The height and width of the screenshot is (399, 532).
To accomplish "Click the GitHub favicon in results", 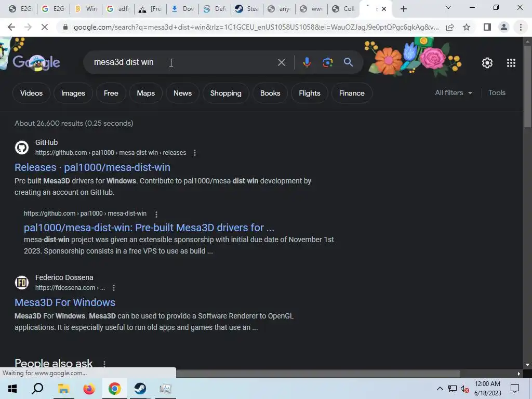I will (x=22, y=148).
